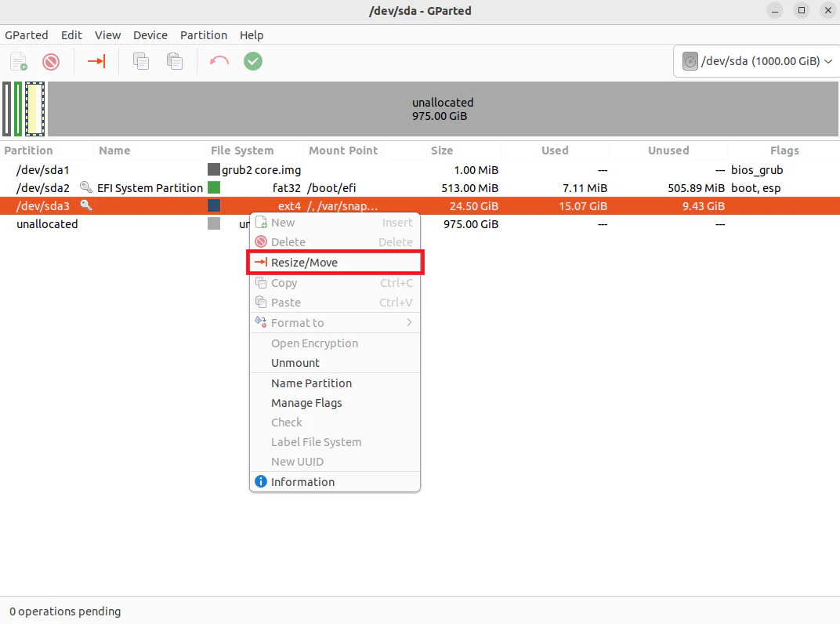This screenshot has height=624, width=840.
Task: Click the green fat32 color swatch
Action: (x=214, y=187)
